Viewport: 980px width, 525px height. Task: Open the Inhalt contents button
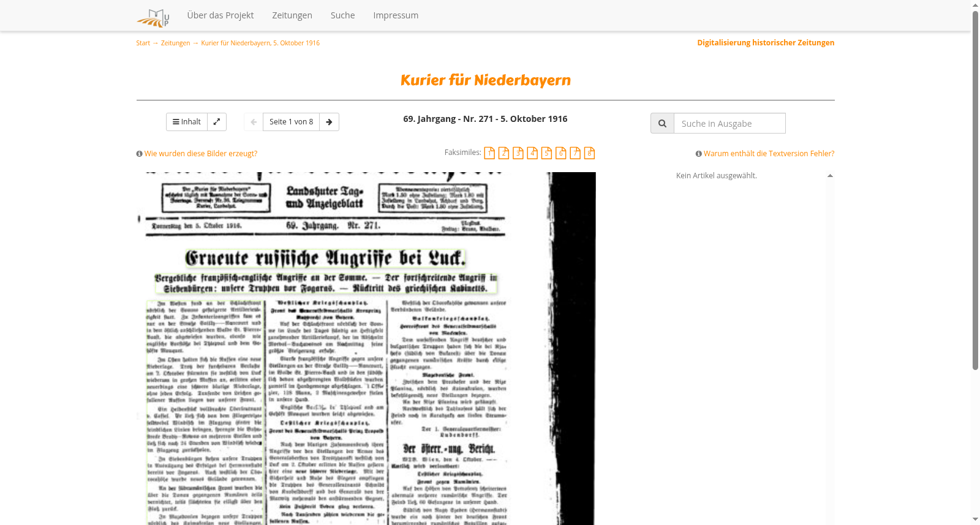187,122
